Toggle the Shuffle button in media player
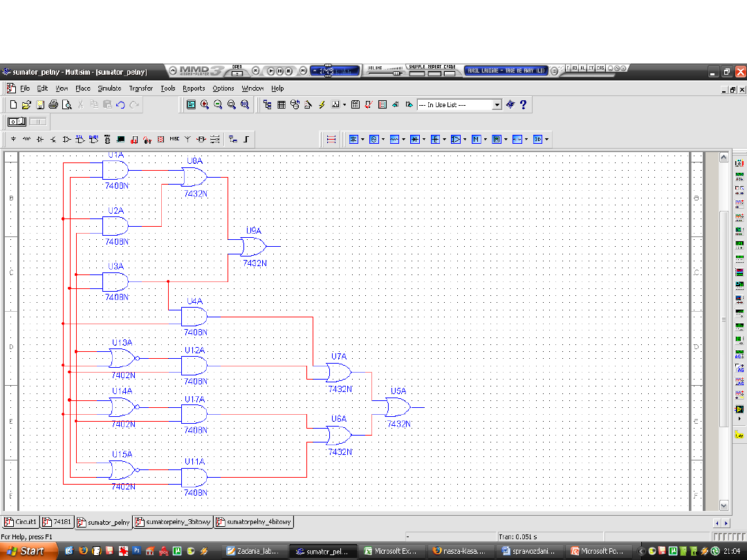The height and width of the screenshot is (560, 747). tap(416, 73)
